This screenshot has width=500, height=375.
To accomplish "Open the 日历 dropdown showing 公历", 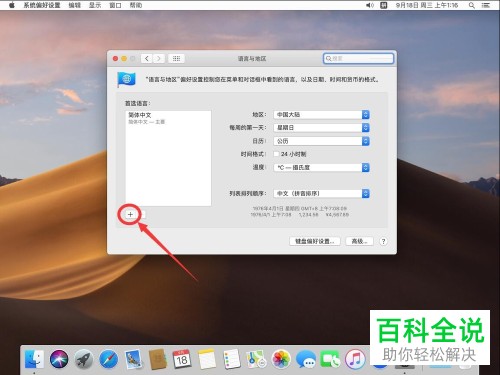I will [321, 141].
